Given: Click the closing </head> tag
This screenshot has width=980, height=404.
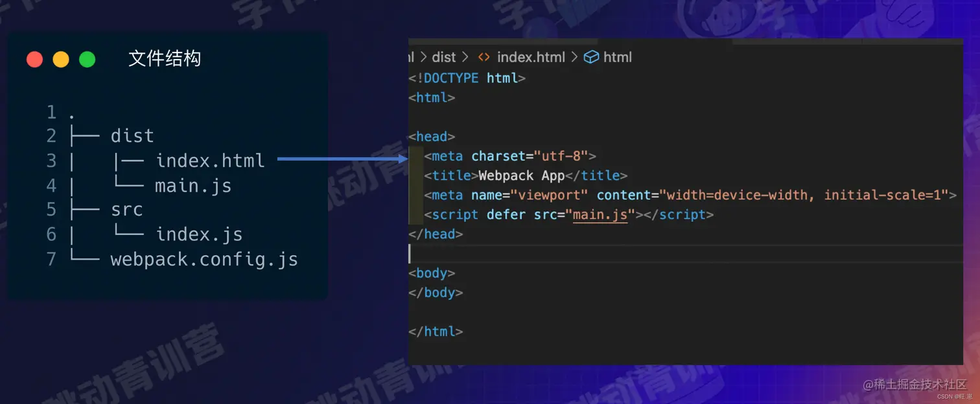Looking at the screenshot, I should point(436,234).
